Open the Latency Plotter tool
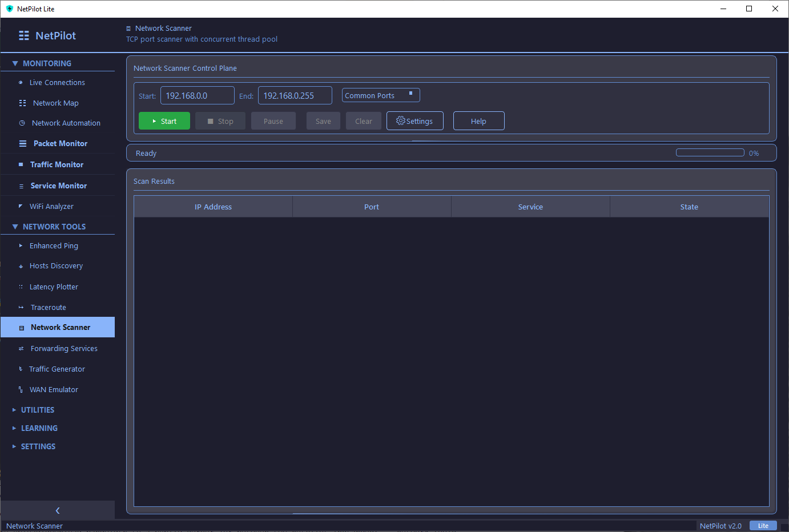 pos(53,287)
